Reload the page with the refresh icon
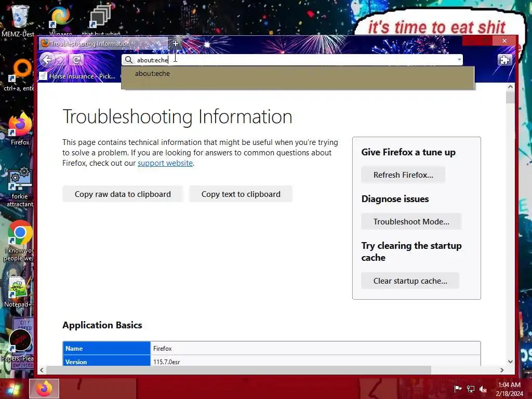The width and height of the screenshot is (532, 399). (76, 60)
